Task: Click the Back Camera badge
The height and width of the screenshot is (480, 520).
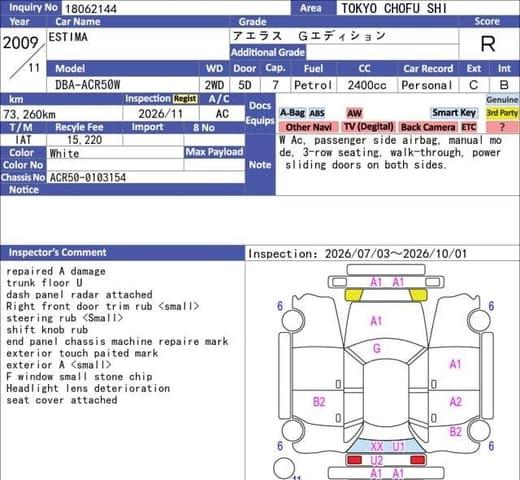Action: pyautogui.click(x=428, y=127)
